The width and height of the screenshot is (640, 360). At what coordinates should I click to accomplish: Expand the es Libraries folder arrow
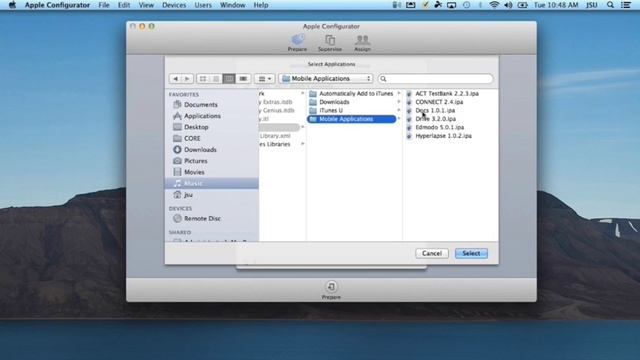(x=302, y=144)
